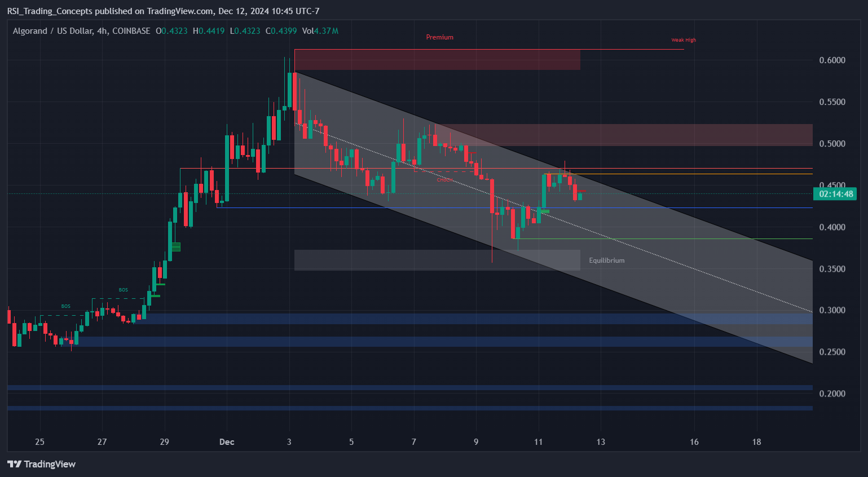Click the CHoCH label on chart
This screenshot has width=868, height=477.
(444, 180)
